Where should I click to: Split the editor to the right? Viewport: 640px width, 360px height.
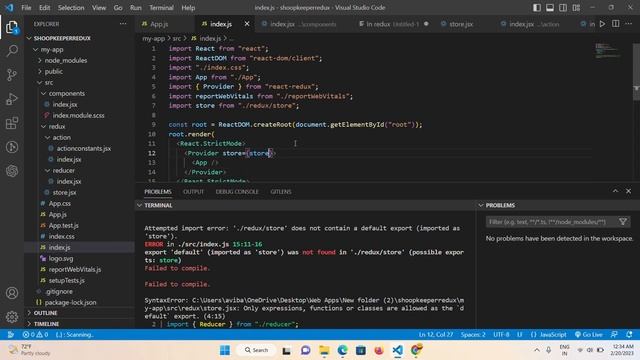coord(616,24)
